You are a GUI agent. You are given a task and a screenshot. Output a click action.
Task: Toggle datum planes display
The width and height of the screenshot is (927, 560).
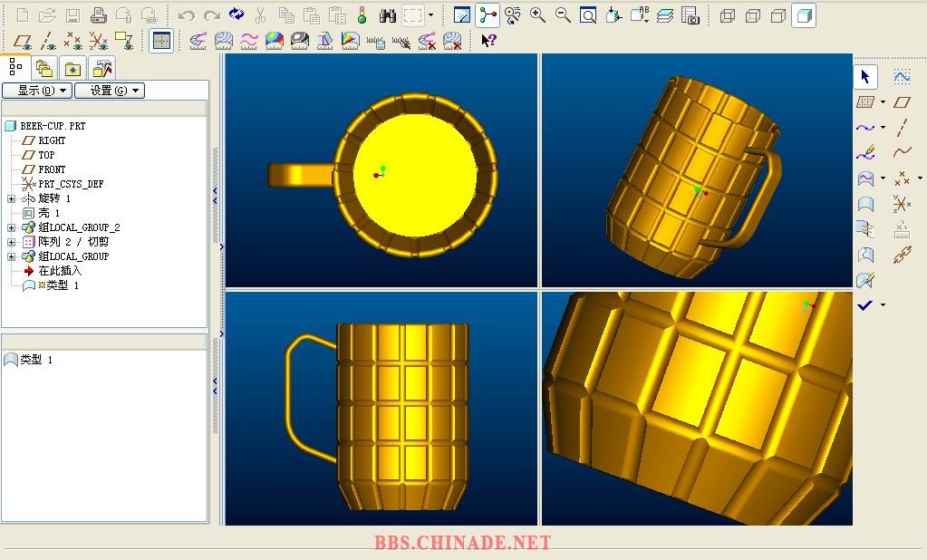coord(23,40)
